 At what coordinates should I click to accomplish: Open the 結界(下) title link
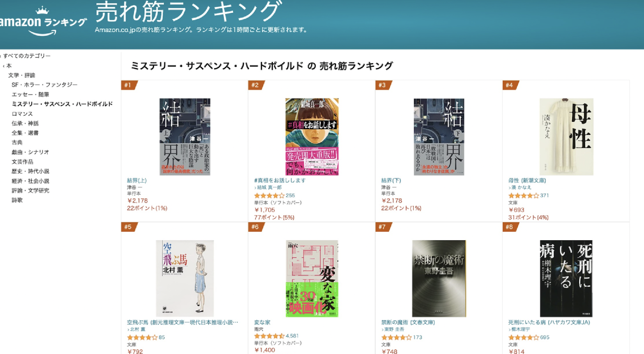tap(391, 181)
